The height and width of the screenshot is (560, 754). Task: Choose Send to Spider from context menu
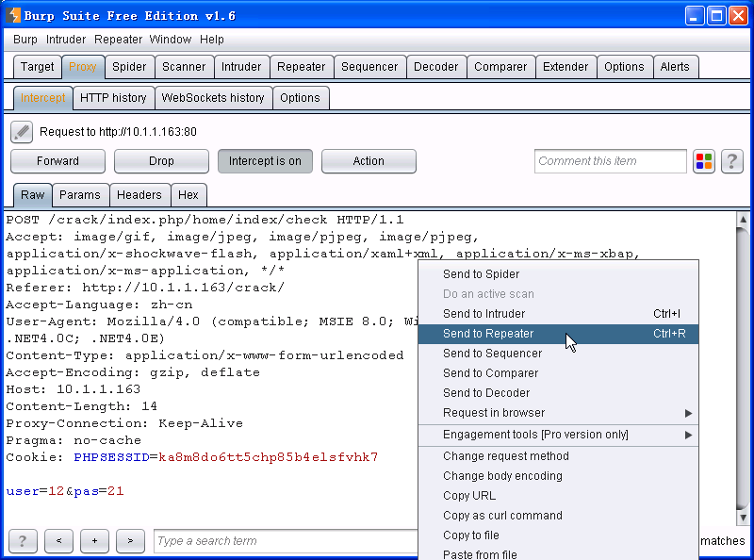558,274
